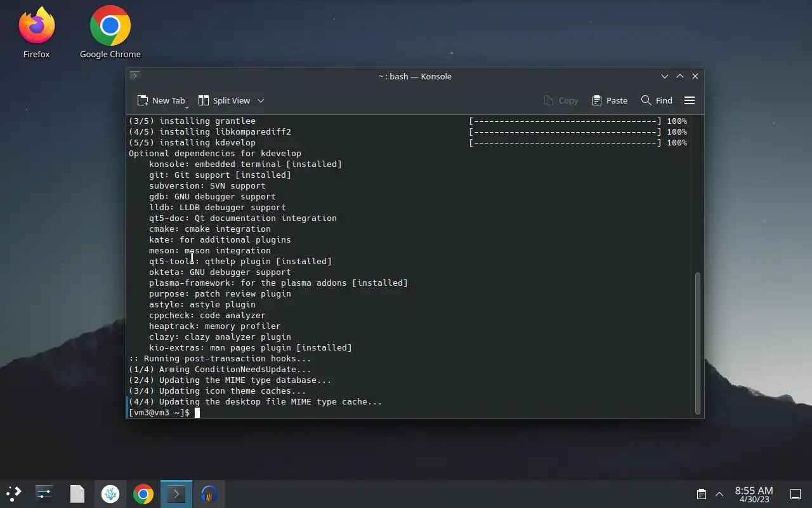The image size is (812, 508).
Task: Click the 'purpose: patch review plugin' line
Action: click(220, 294)
